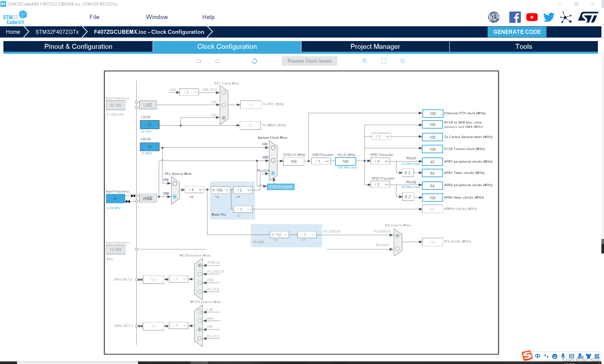Click the HSE block

148,198
